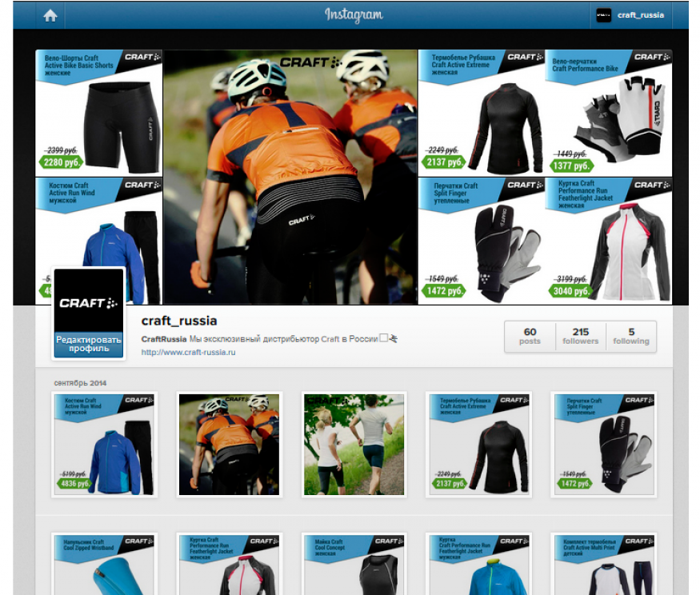Click the 1472 руб. price tag on banner
700x595 pixels.
tap(444, 291)
